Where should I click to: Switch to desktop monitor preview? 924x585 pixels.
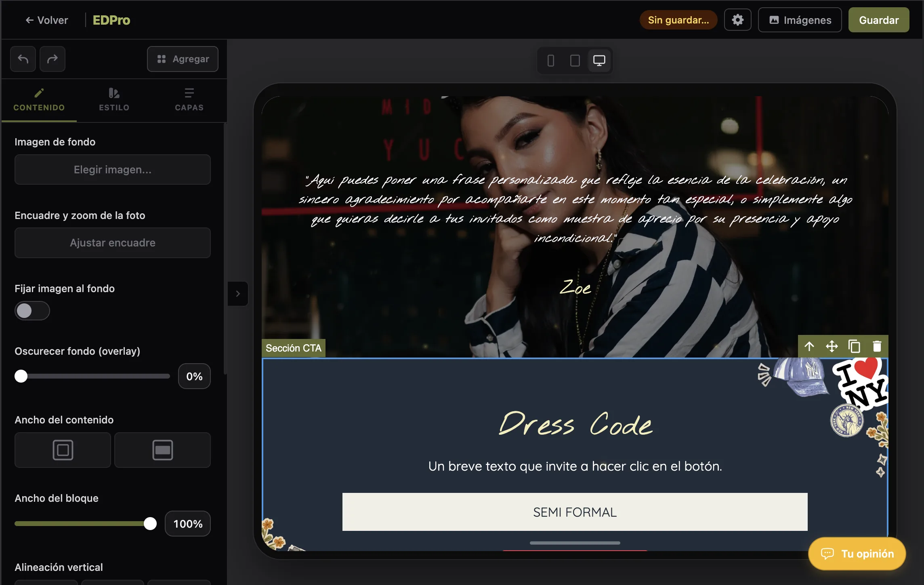(x=599, y=61)
